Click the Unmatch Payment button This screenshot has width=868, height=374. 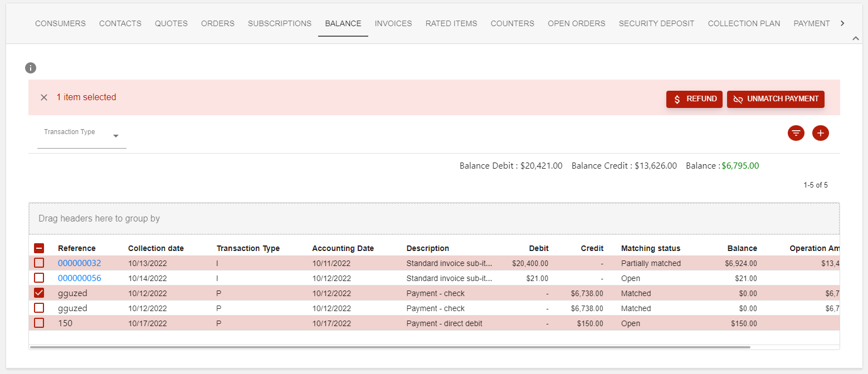pos(776,99)
